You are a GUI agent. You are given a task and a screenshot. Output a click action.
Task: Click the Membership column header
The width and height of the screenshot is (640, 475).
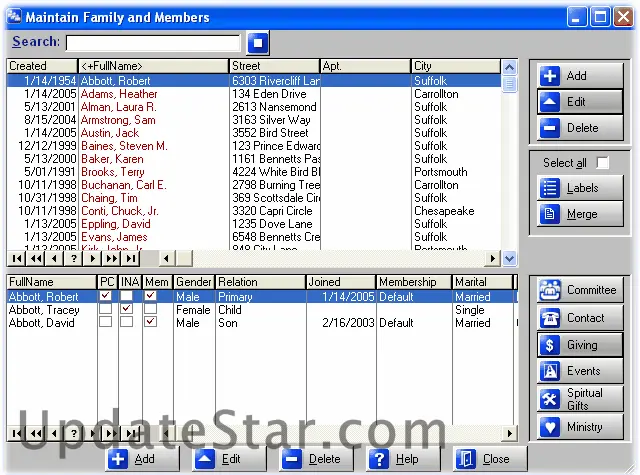(x=414, y=282)
